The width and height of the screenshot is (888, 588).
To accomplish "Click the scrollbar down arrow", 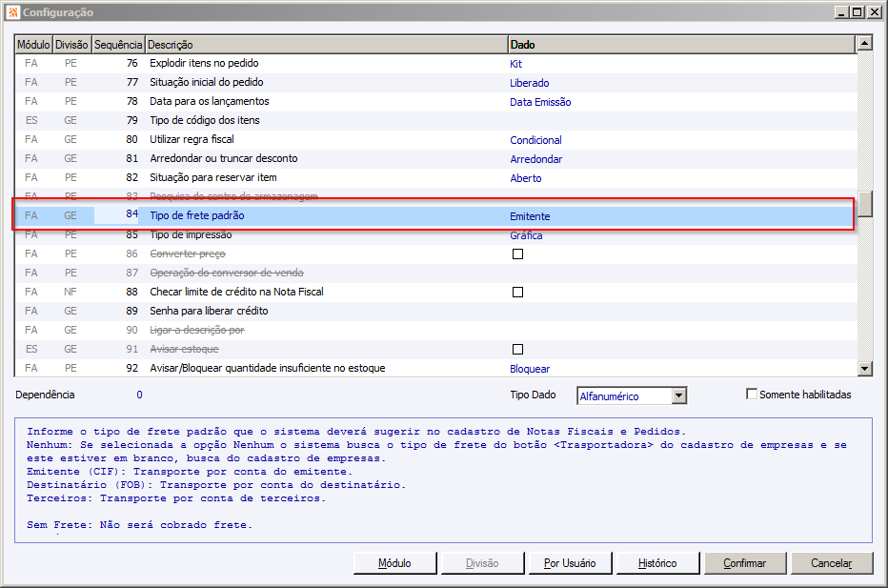I will pos(864,369).
